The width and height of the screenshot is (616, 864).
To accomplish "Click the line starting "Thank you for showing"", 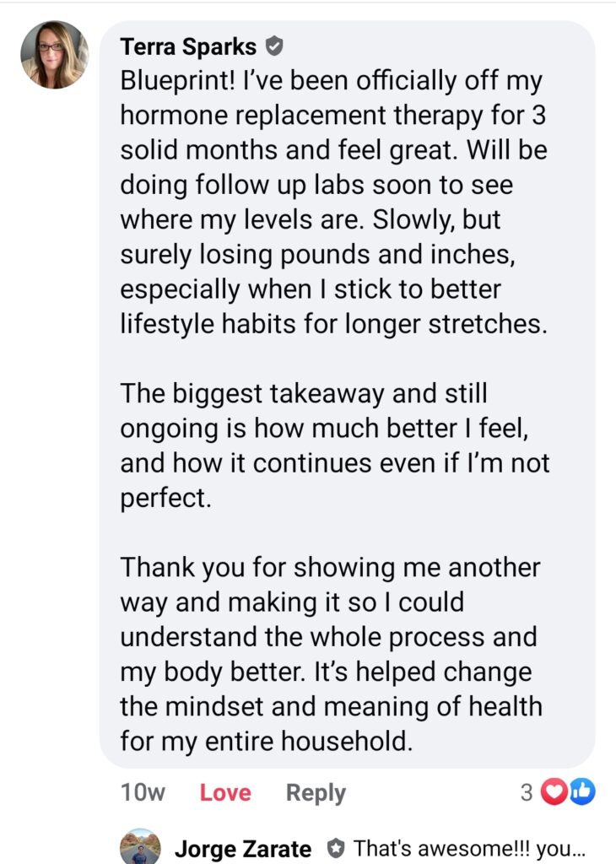I will [x=330, y=567].
